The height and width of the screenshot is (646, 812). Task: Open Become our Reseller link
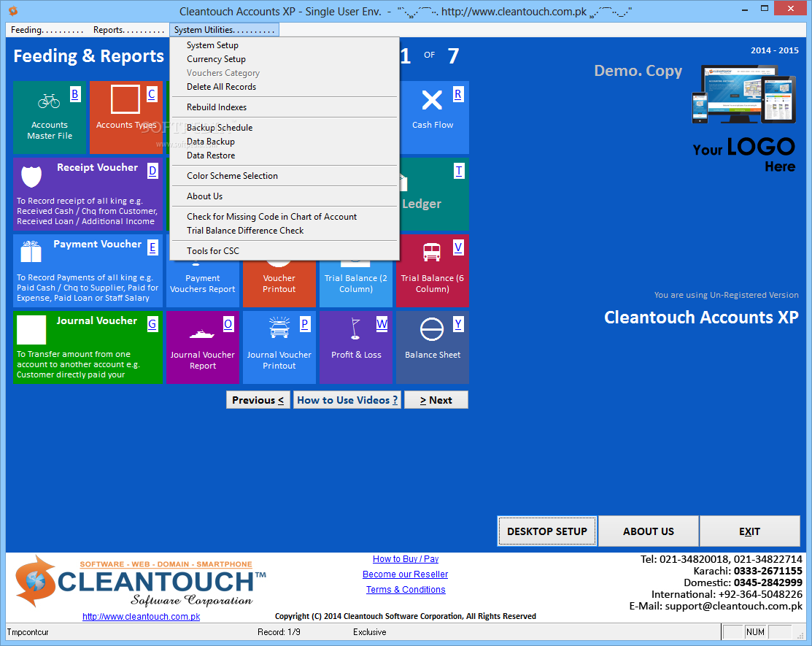[x=406, y=574]
